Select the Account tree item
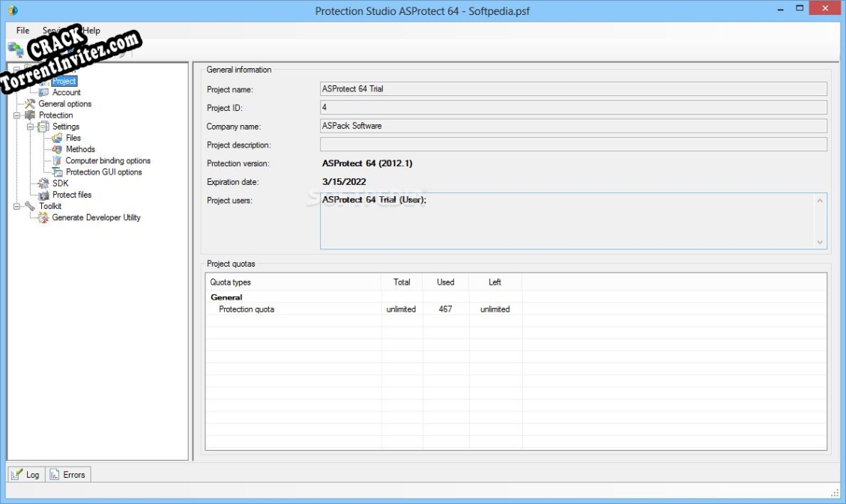 (67, 91)
